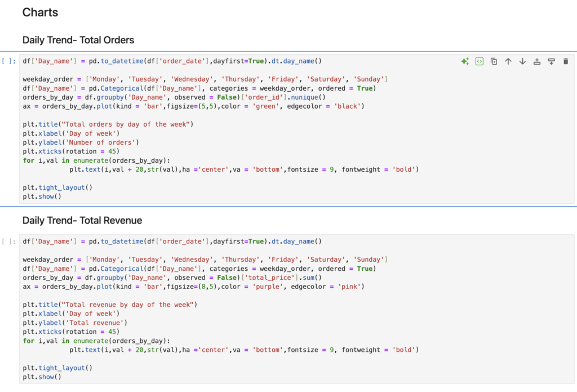Select the Daily Trend- Total Revenue heading
This screenshot has width=577, height=392.
[x=82, y=220]
